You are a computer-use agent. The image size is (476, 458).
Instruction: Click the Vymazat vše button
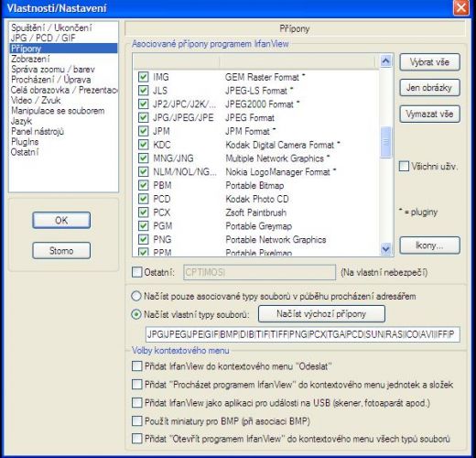click(x=429, y=114)
